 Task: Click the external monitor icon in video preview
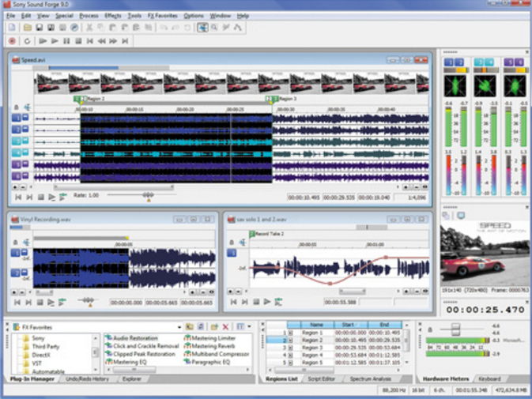click(x=461, y=215)
